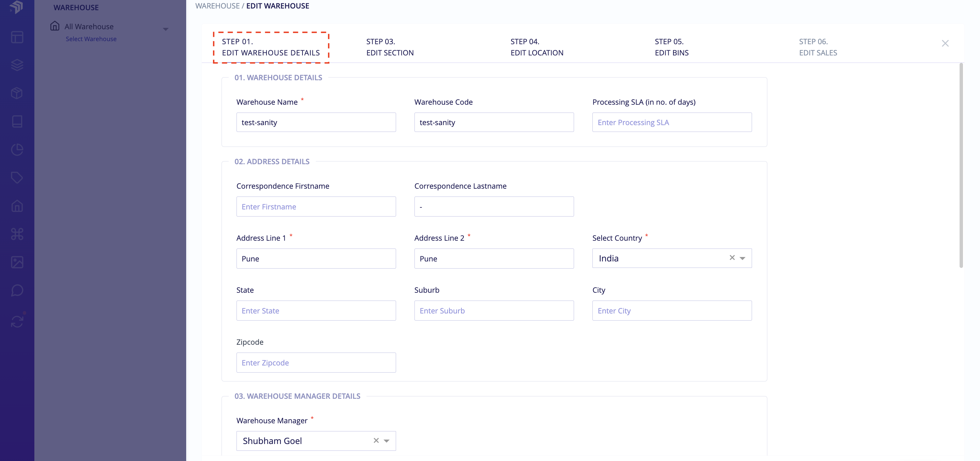The width and height of the screenshot is (980, 461).
Task: Open the dashboard layout icon in sidebar
Action: pos(17,37)
